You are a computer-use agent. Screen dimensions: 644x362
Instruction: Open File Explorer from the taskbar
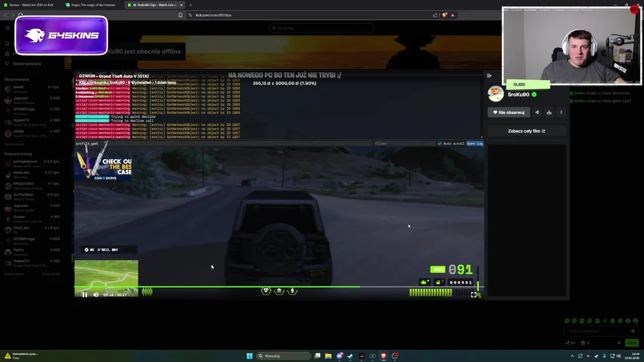click(x=328, y=356)
